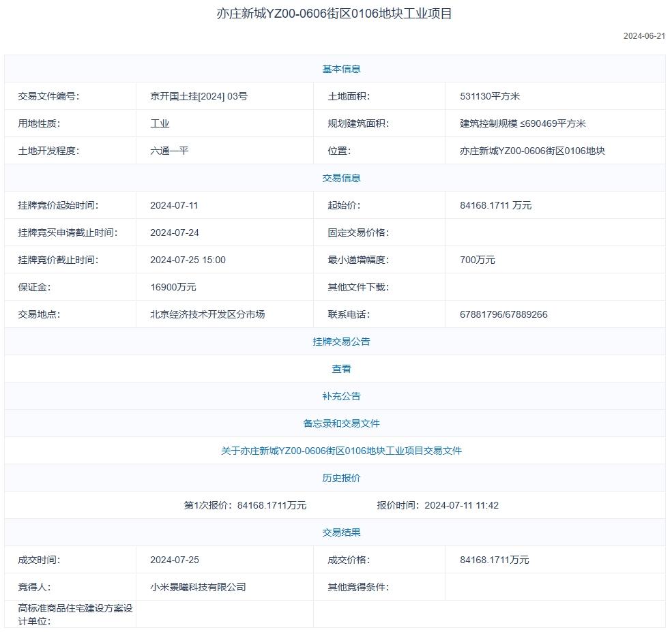This screenshot has height=632, width=672.
Task: Click the 基本信息 section header
Action: (341, 69)
